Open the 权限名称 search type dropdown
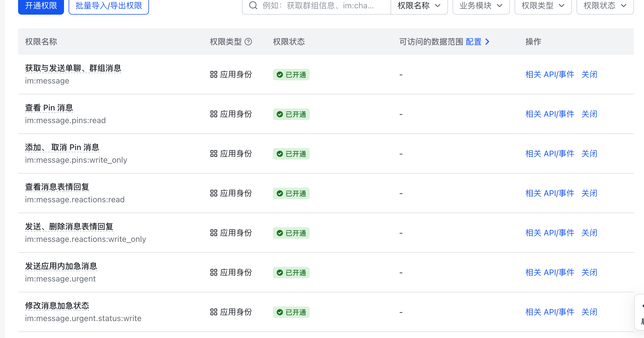The height and width of the screenshot is (338, 644). pos(419,6)
